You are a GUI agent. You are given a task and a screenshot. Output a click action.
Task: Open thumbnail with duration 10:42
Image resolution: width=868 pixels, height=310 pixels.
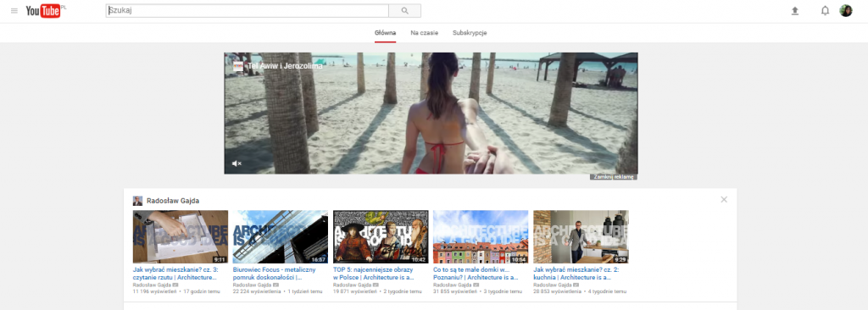coord(381,236)
